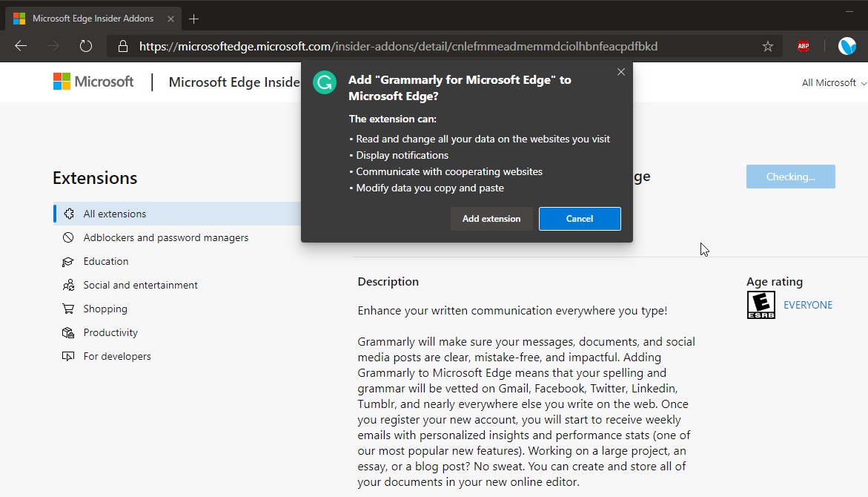Open the profile avatar in toolbar

pyautogui.click(x=847, y=46)
